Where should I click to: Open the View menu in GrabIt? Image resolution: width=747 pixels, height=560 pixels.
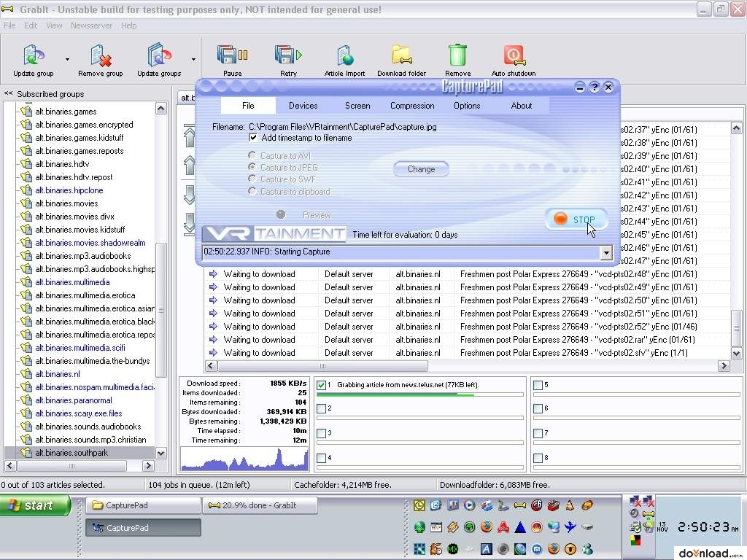point(54,26)
